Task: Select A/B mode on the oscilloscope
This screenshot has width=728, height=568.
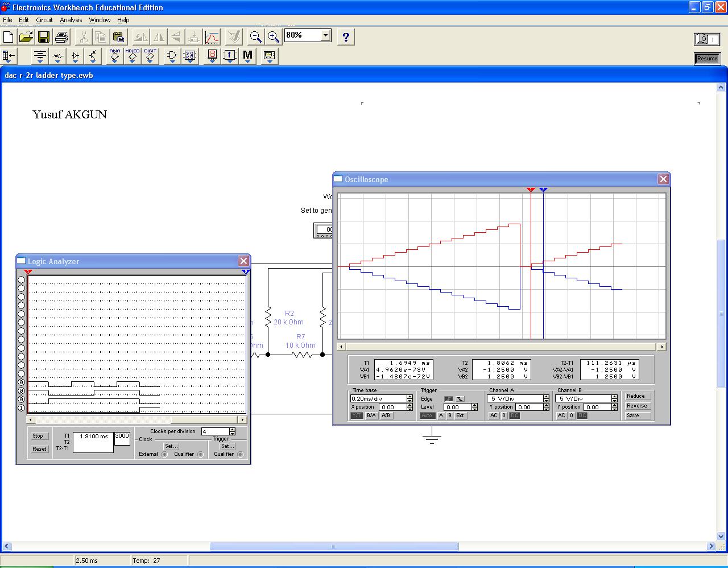Action: coord(386,415)
